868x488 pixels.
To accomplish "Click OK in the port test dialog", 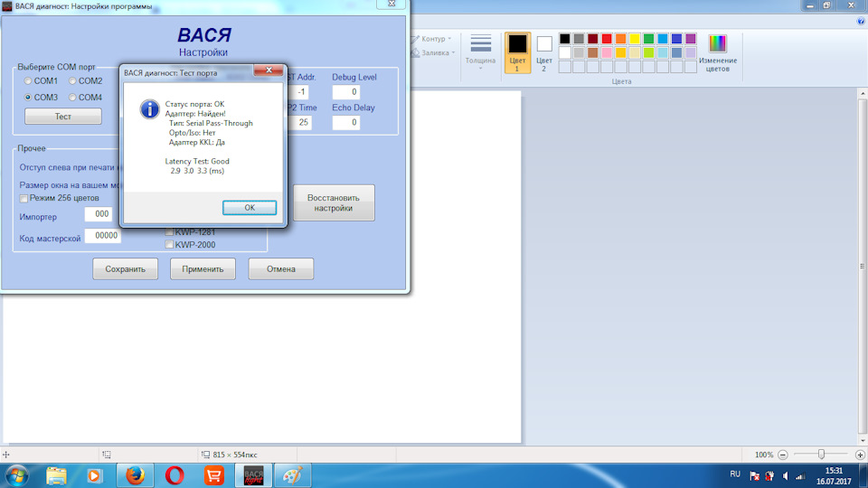I will coord(250,208).
